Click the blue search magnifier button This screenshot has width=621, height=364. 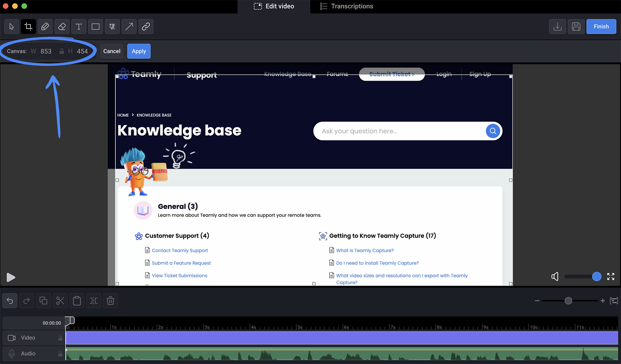point(493,131)
